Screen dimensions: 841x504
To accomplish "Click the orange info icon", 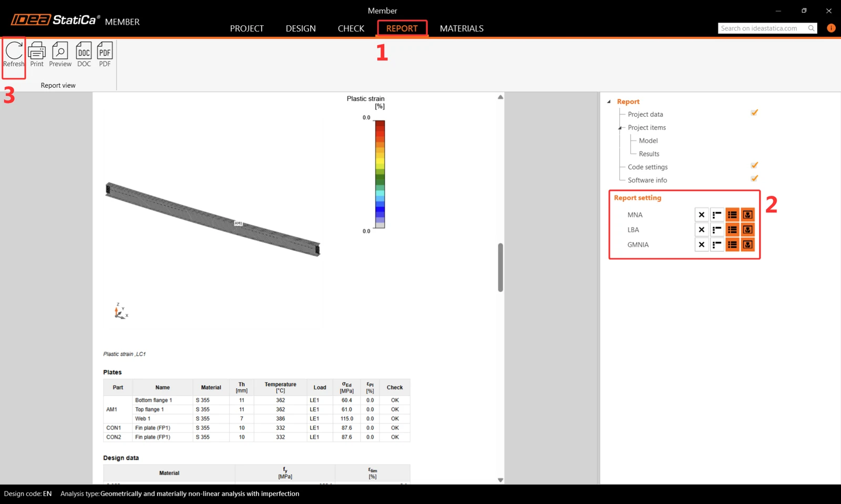I will click(x=831, y=28).
